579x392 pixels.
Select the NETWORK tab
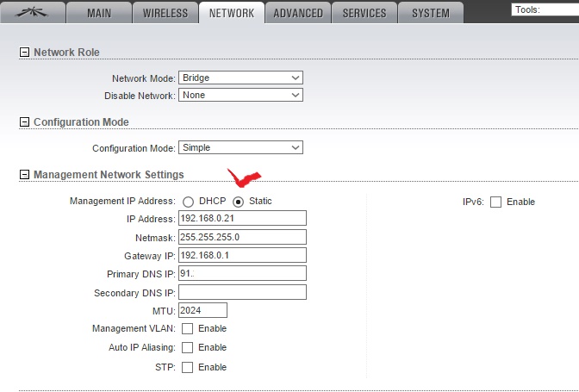[232, 13]
